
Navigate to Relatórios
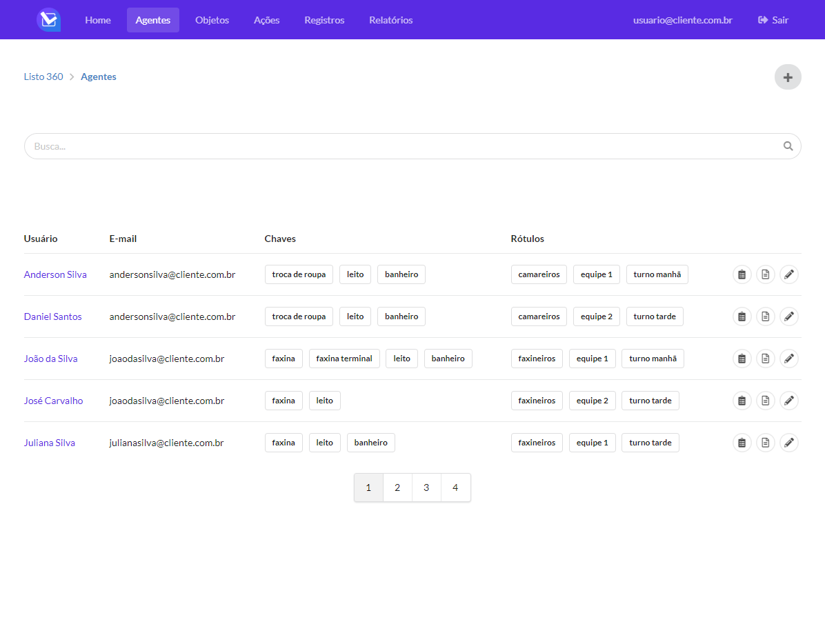pos(390,19)
